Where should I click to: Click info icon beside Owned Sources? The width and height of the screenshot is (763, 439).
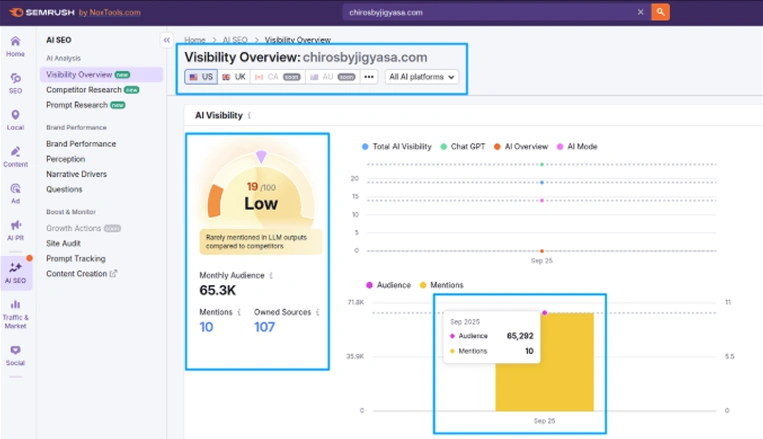[318, 312]
